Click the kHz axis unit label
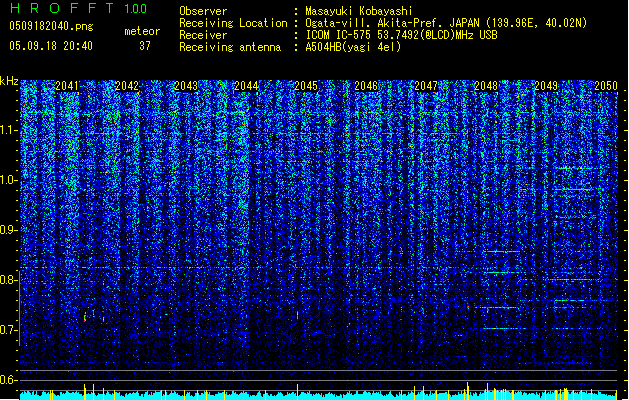The image size is (629, 400). (9, 81)
